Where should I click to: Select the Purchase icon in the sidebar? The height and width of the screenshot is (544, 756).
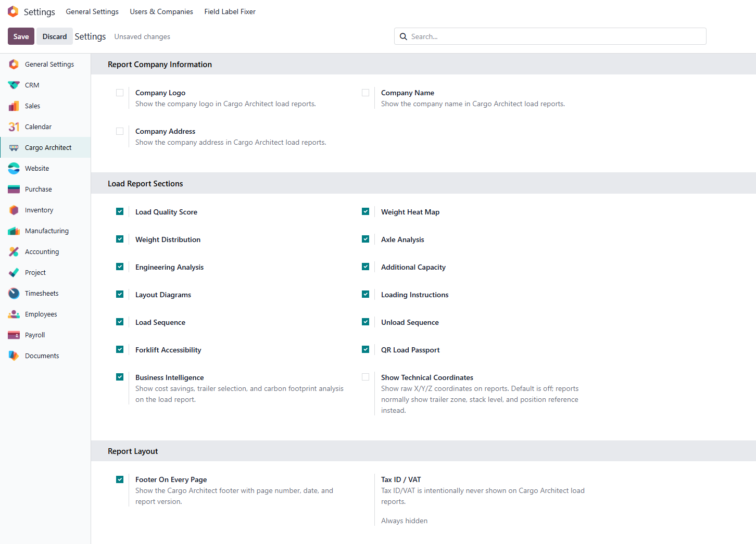14,189
